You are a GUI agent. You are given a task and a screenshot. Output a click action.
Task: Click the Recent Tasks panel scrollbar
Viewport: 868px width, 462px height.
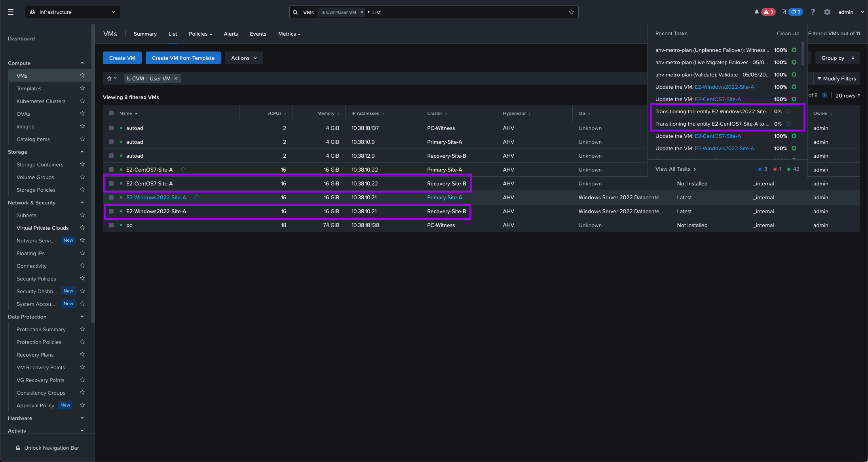(803, 53)
